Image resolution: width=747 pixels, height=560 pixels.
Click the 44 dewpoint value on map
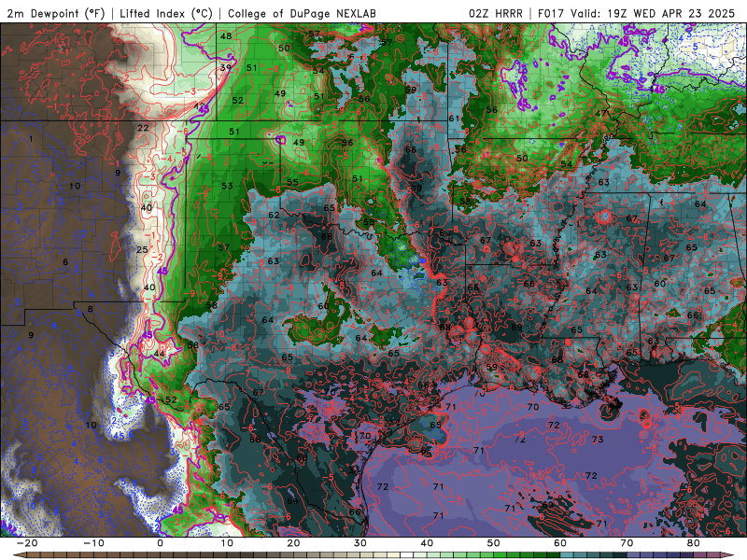click(x=159, y=354)
